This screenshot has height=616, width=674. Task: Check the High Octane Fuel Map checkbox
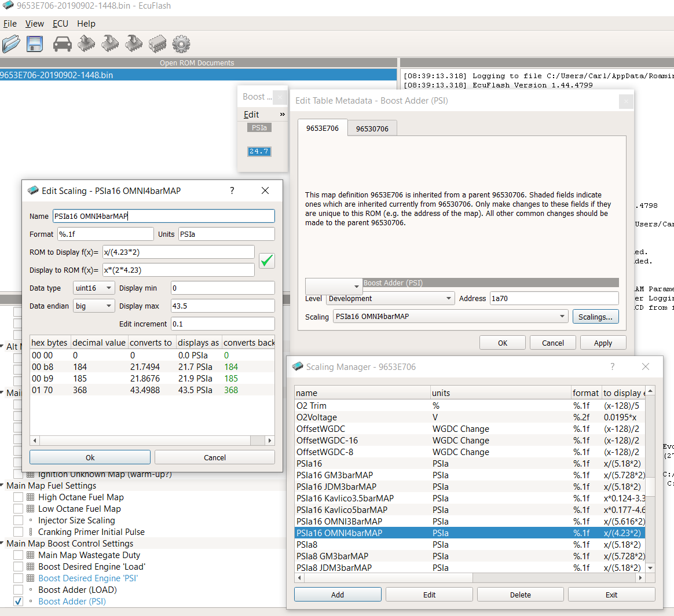[19, 497]
